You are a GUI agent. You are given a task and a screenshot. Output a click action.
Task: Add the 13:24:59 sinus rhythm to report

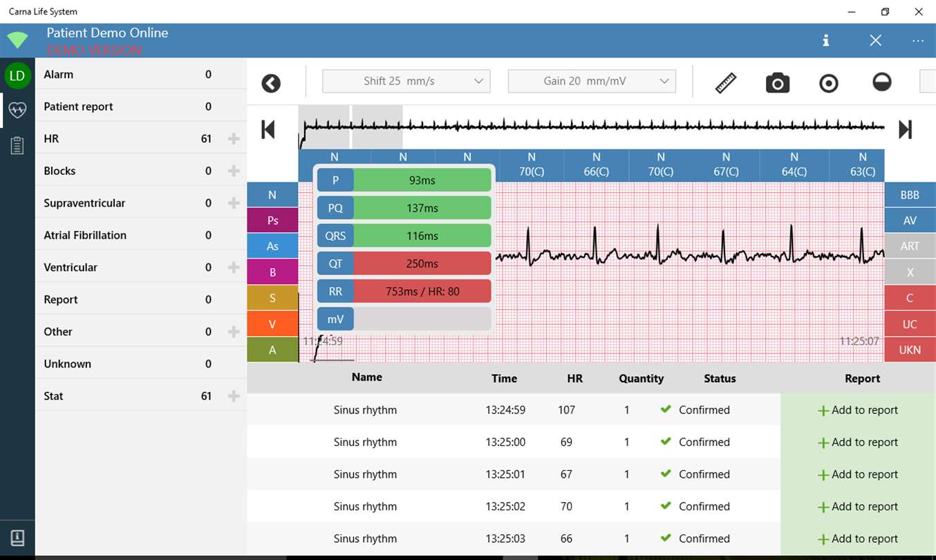[858, 410]
